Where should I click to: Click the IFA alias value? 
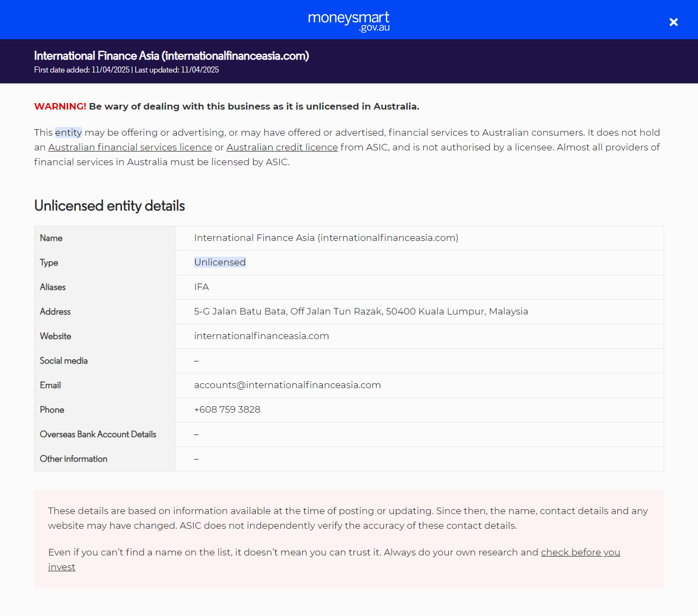[201, 287]
